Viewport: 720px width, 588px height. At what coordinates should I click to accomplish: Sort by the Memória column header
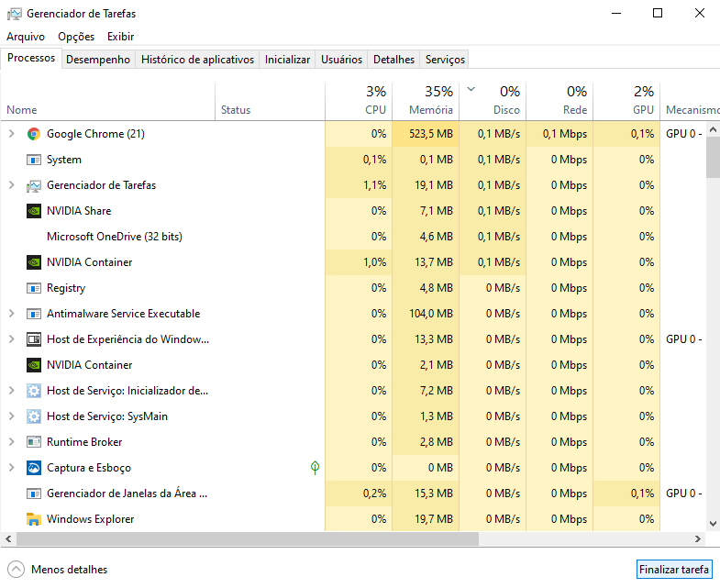426,102
